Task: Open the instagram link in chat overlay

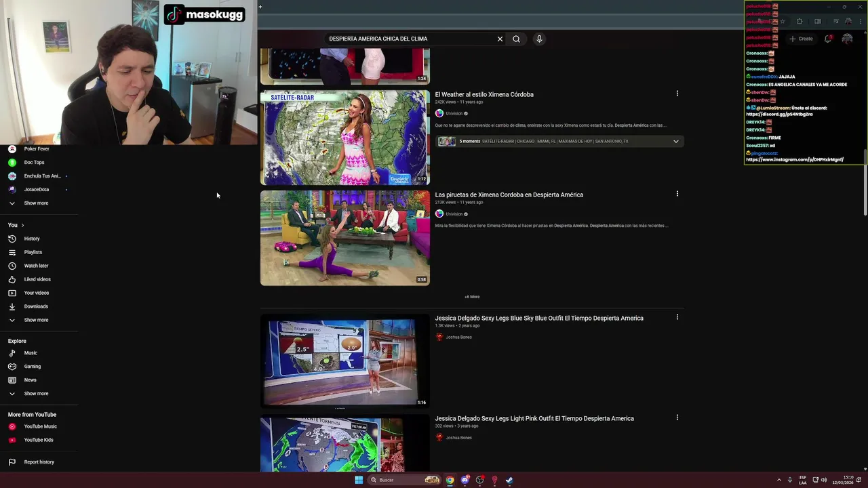Action: coord(795,159)
